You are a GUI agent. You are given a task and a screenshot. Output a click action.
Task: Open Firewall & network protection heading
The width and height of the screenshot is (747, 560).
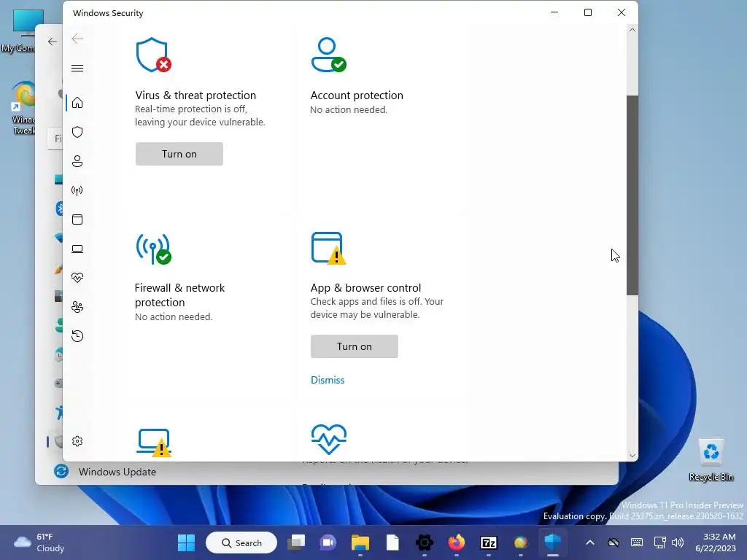(179, 295)
